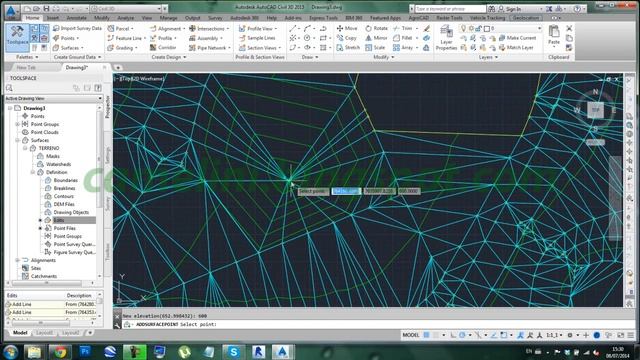Switch to the Annotate ribbon tab
The width and height of the screenshot is (640, 360).
[76, 18]
